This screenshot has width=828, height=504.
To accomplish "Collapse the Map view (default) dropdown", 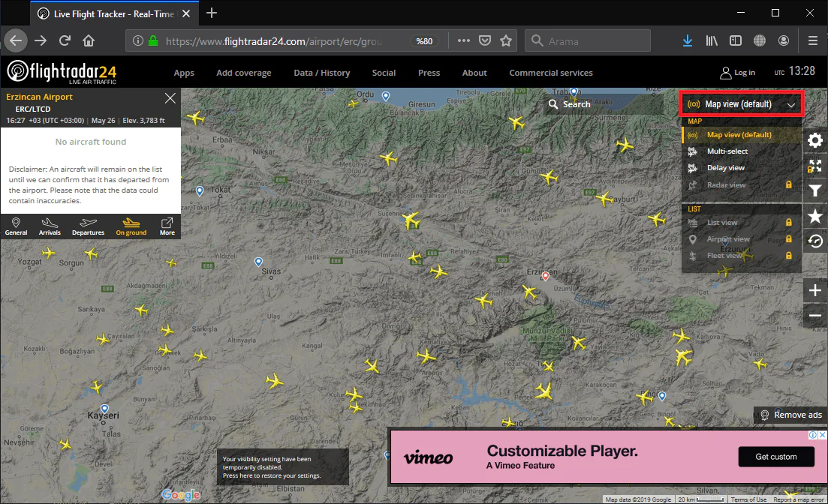I will 742,104.
